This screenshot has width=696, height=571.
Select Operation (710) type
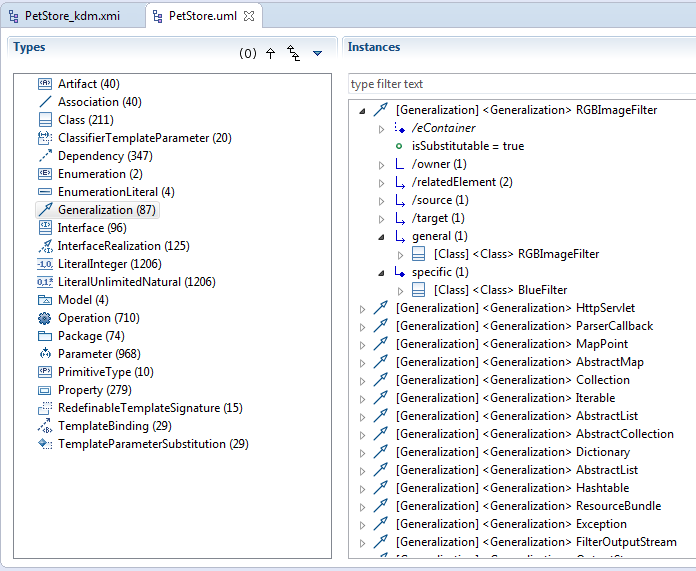click(x=99, y=318)
